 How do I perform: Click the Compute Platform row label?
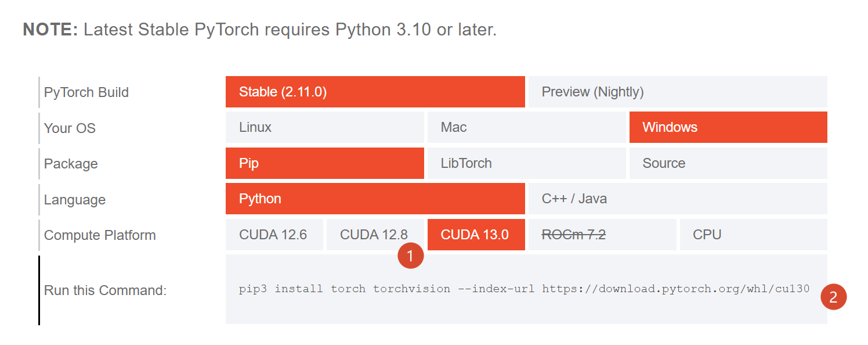point(100,235)
